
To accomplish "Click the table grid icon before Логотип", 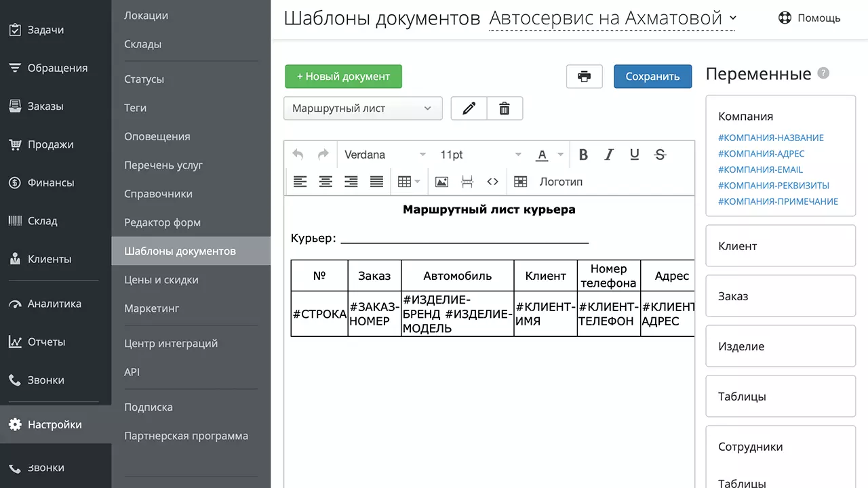I will pos(521,182).
